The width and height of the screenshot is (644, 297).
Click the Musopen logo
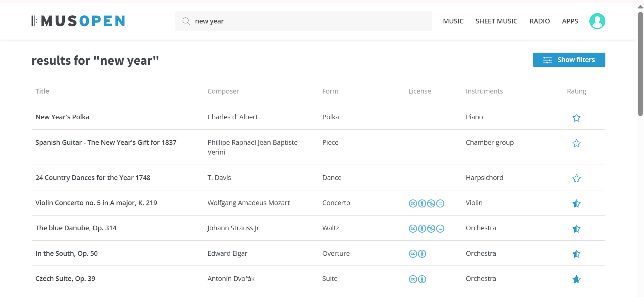tap(78, 21)
